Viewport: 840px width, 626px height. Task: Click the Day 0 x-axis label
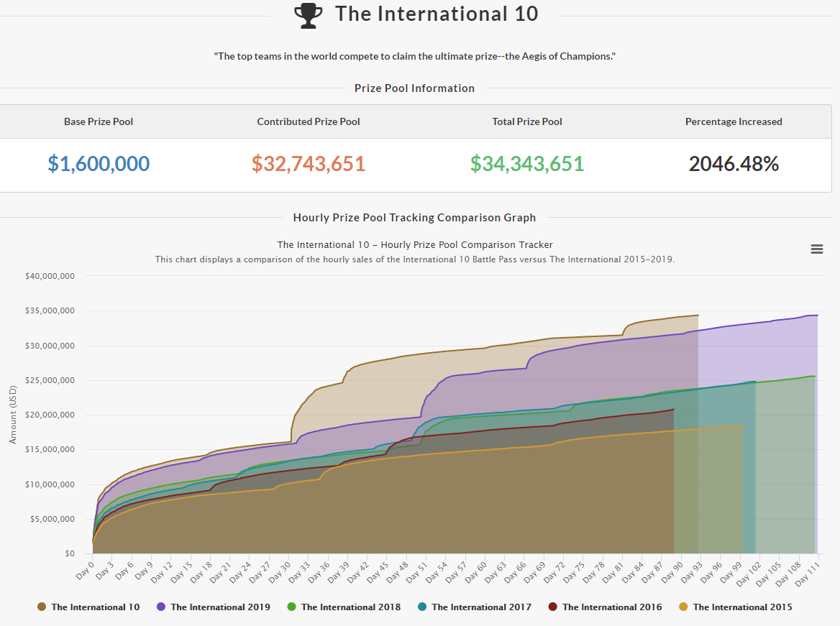pos(85,570)
